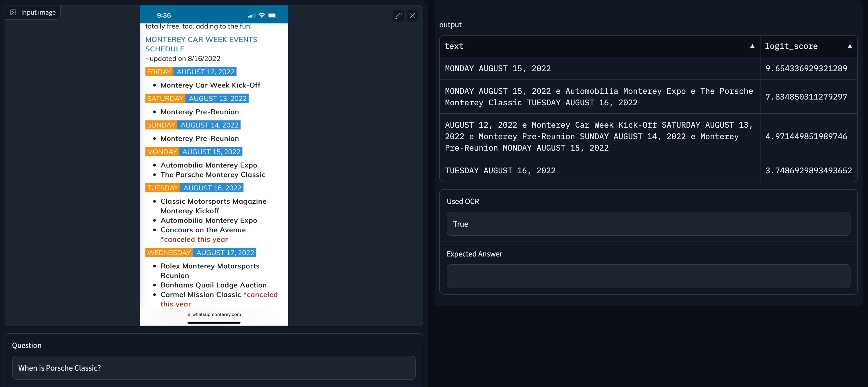The image size is (868, 387).
Task: Click the Question label
Action: (27, 345)
